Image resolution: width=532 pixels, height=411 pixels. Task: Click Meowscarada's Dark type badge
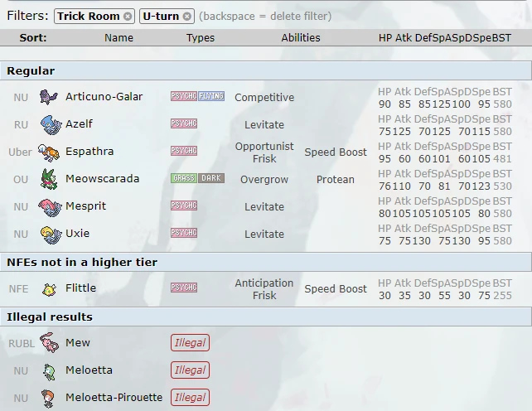point(211,178)
